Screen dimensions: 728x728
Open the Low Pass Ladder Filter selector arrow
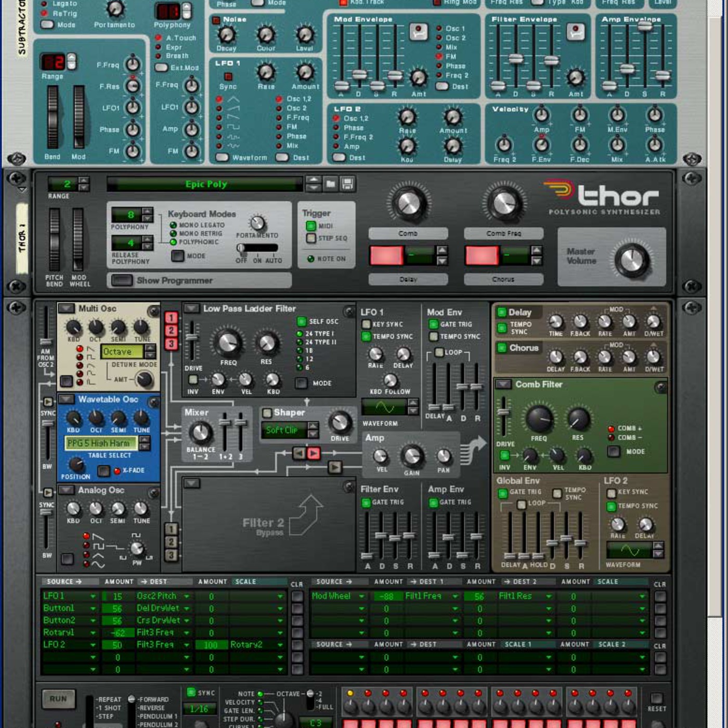pos(191,309)
